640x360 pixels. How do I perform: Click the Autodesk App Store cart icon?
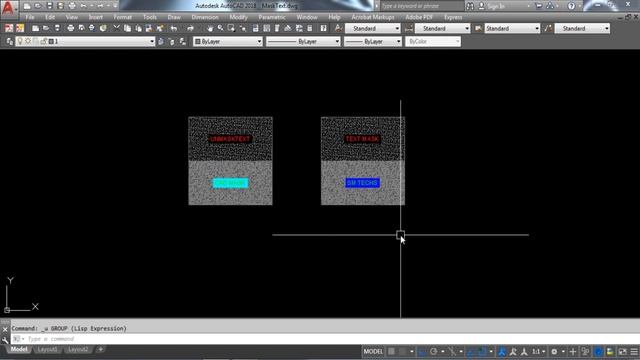[x=539, y=6]
